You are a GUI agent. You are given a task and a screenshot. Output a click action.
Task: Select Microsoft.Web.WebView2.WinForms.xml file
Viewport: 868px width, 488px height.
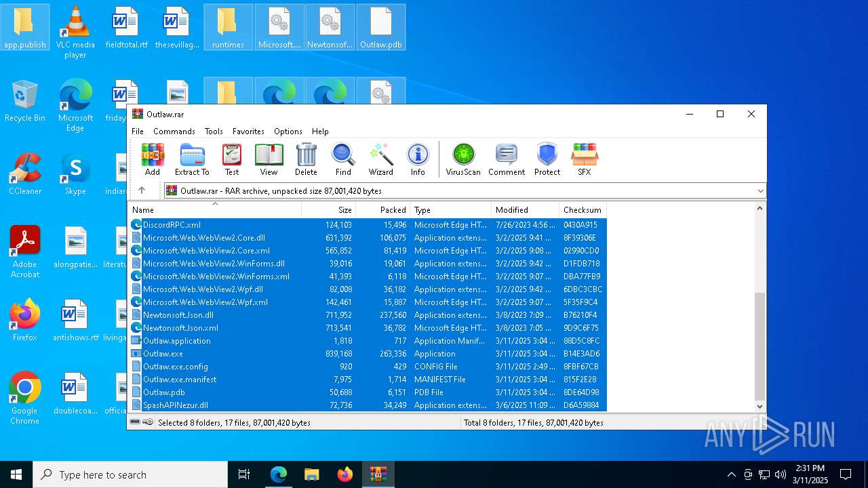tap(368, 277)
